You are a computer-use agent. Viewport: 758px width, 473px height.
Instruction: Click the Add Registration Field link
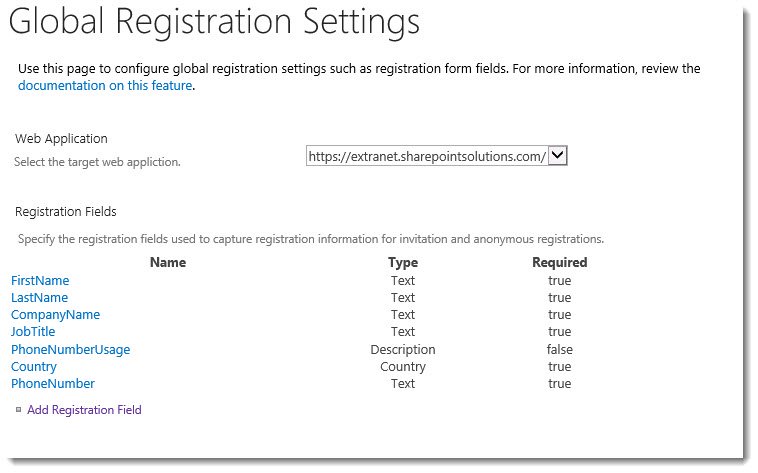pyautogui.click(x=84, y=410)
